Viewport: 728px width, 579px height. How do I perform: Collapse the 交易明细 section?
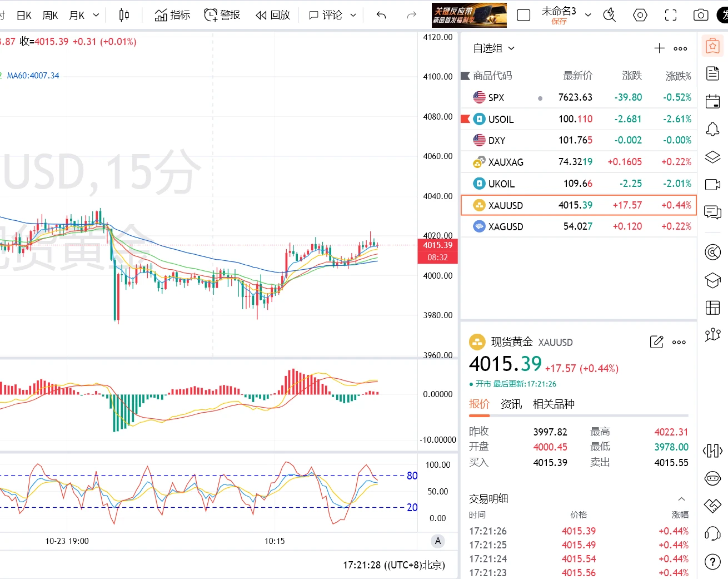(x=681, y=498)
